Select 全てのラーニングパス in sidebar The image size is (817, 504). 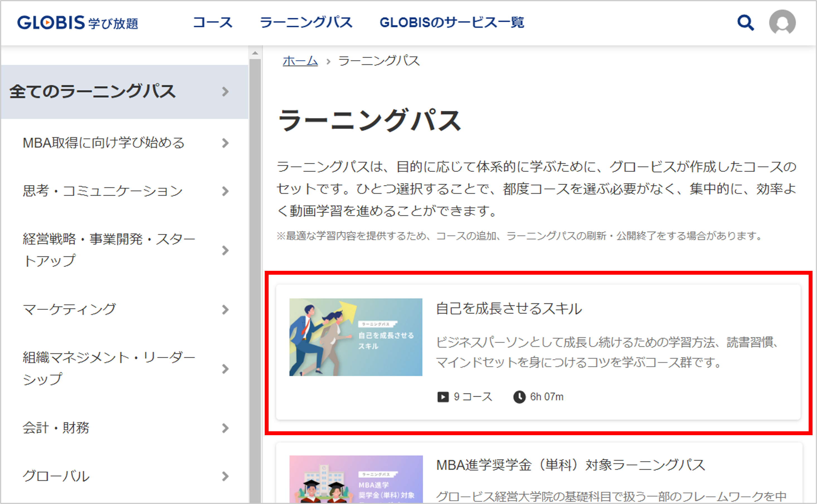[124, 92]
